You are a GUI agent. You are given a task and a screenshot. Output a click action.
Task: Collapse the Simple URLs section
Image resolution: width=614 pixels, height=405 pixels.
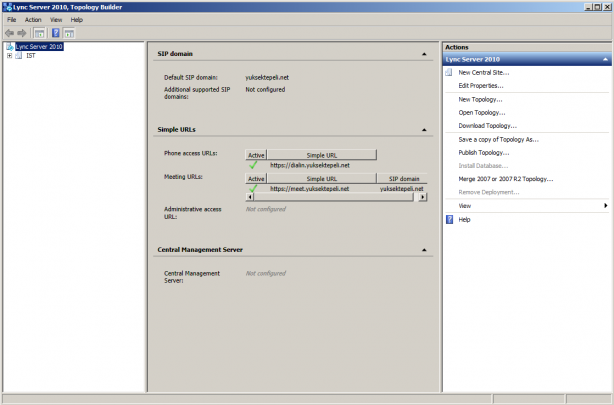[424, 130]
